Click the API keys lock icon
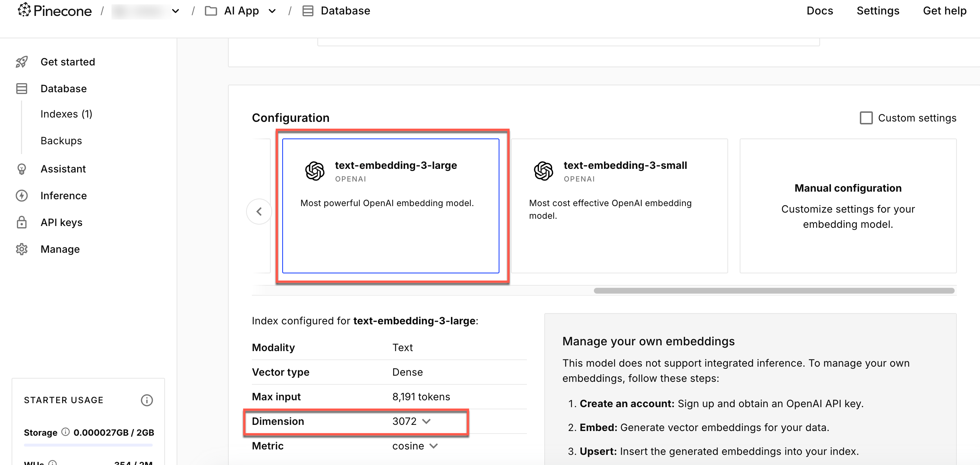 coord(22,222)
